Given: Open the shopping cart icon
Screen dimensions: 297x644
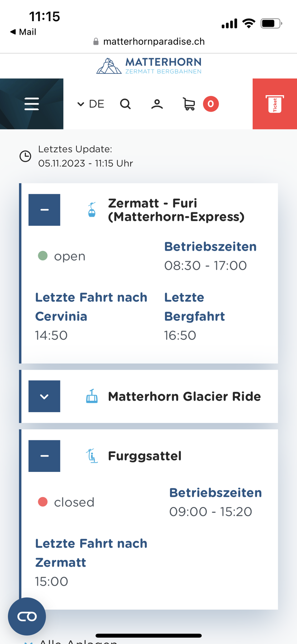Looking at the screenshot, I should click(x=189, y=104).
